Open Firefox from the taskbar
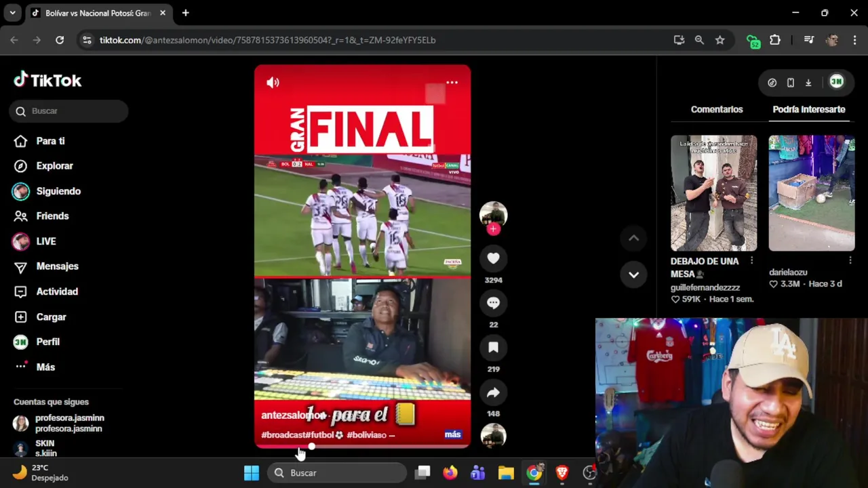 tap(450, 472)
